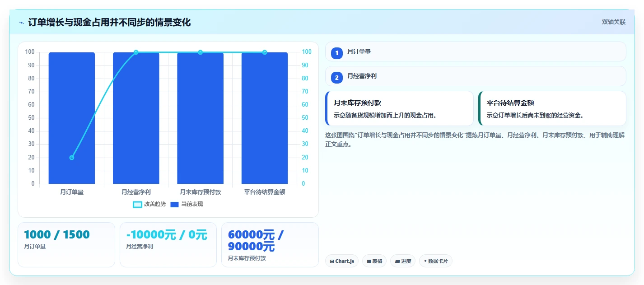
Task: Click the 双轴关联 badge in the header
Action: click(x=613, y=22)
